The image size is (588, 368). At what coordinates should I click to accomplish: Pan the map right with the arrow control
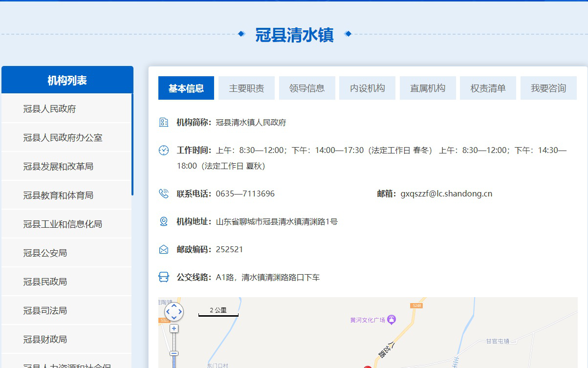coord(180,311)
